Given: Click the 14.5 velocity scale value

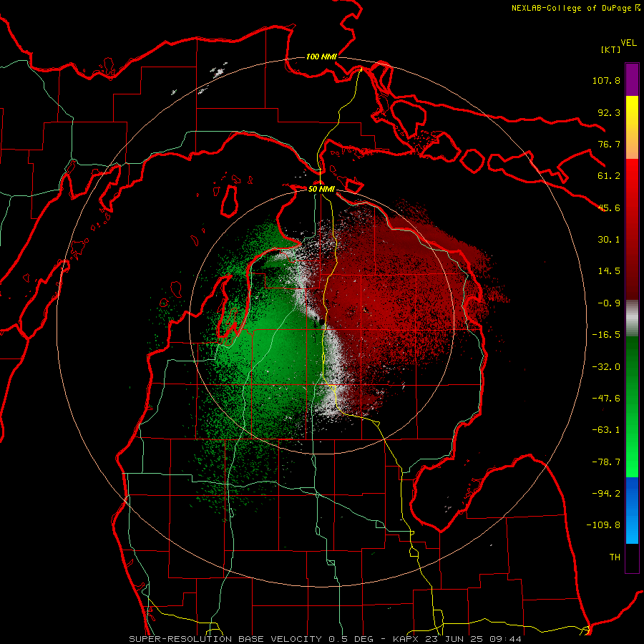Looking at the screenshot, I should pos(609,271).
